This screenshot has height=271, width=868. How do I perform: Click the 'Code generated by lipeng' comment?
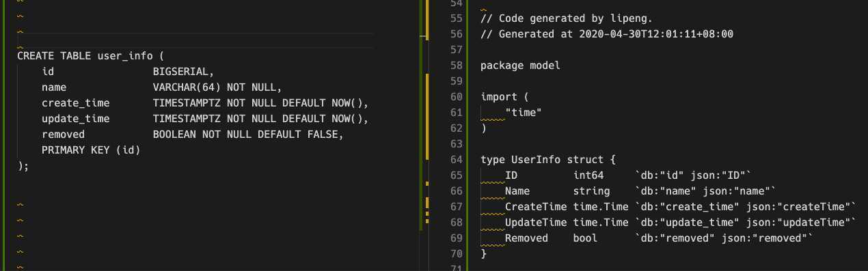[x=560, y=18]
